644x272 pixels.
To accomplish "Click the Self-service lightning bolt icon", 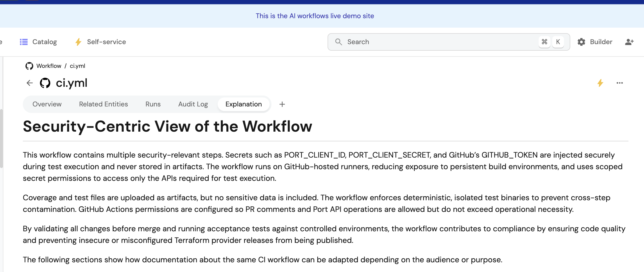I will 78,42.
